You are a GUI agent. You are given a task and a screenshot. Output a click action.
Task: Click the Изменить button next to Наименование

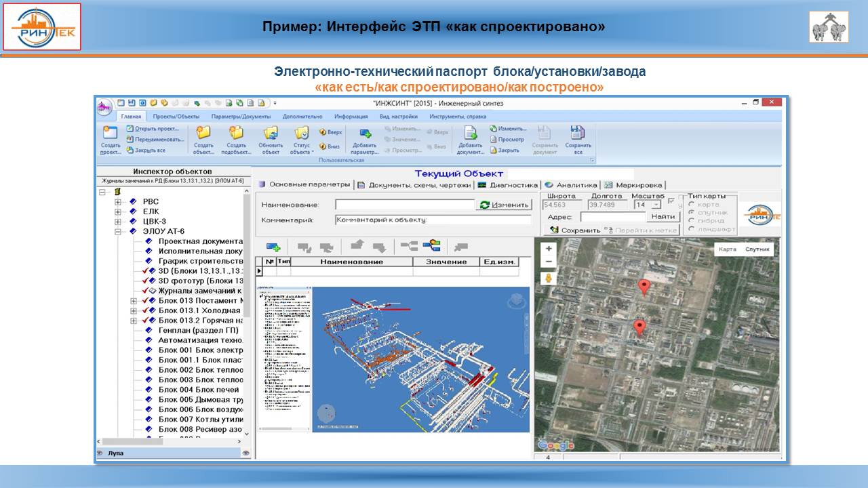coord(504,205)
